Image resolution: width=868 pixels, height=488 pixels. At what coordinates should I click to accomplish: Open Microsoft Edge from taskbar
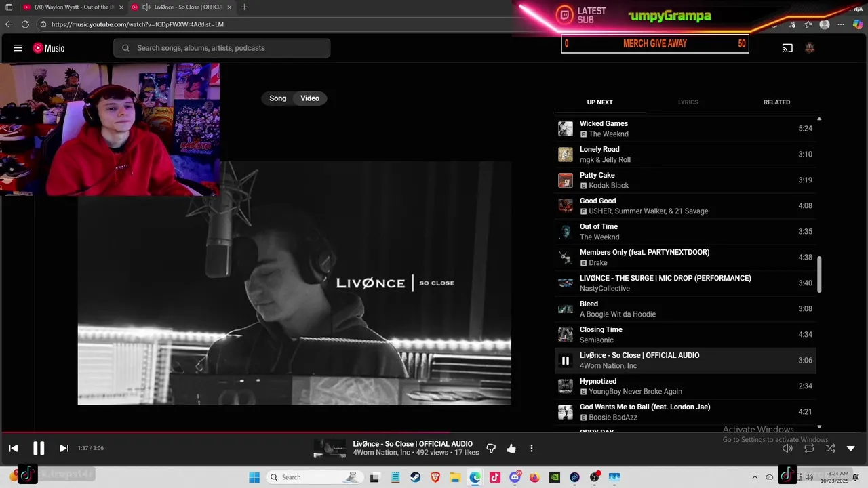[x=475, y=477]
